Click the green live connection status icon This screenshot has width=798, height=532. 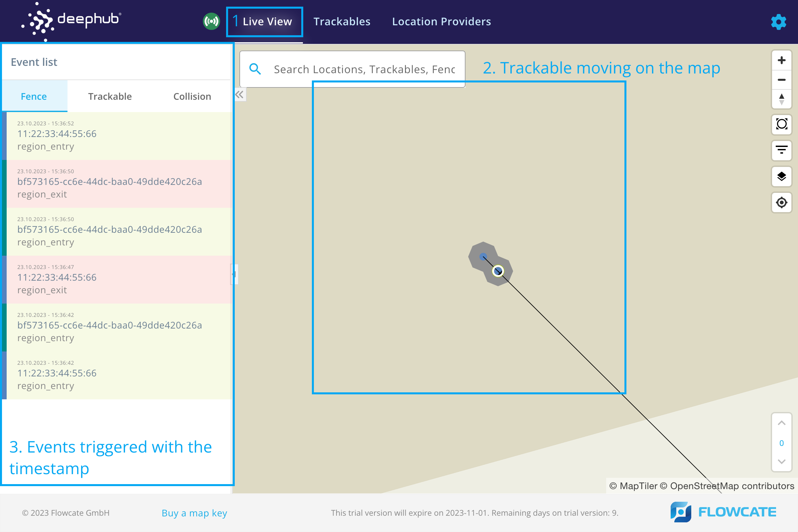(x=211, y=21)
